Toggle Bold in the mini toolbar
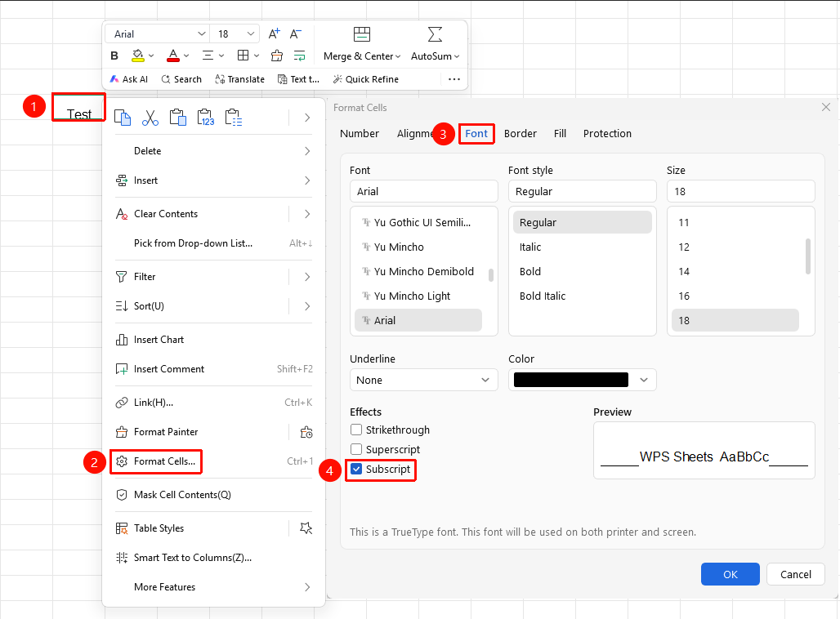This screenshot has height=619, width=840. [x=114, y=56]
